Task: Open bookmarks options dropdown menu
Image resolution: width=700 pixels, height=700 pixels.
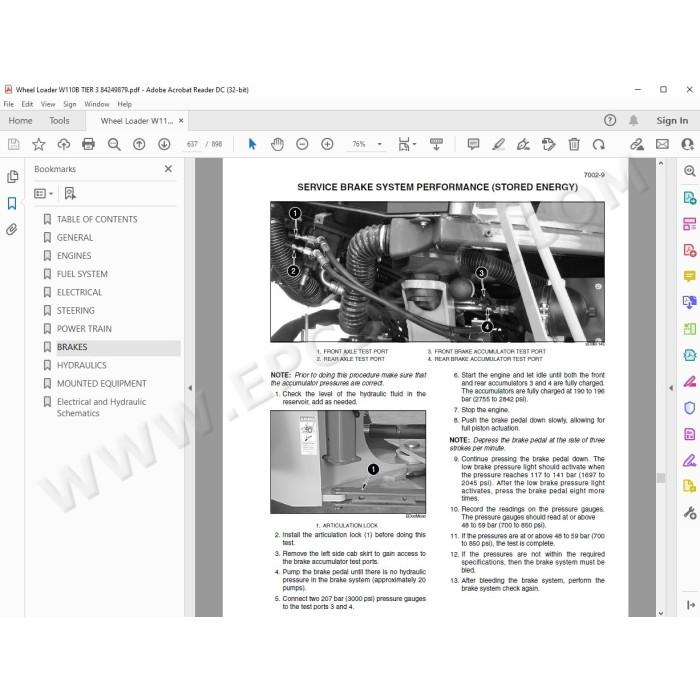Action: 44,193
